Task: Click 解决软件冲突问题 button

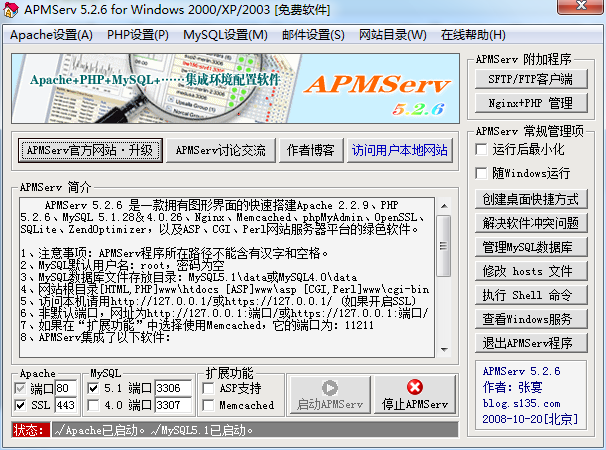Action: click(531, 223)
